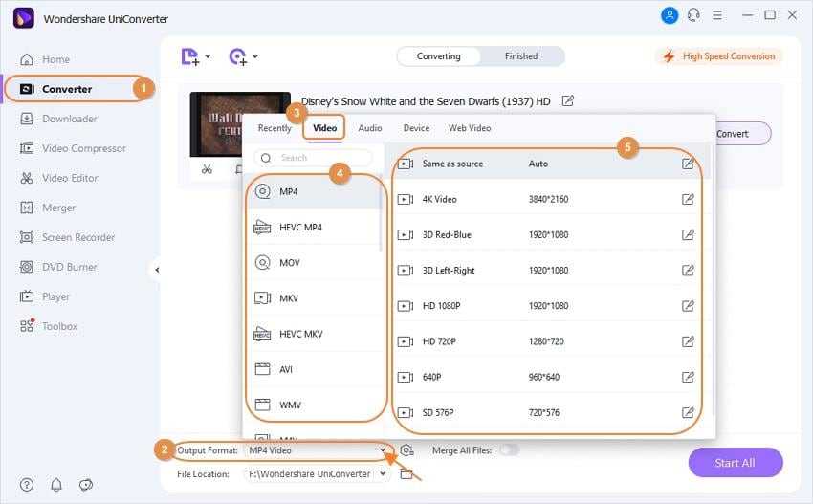Image resolution: width=813 pixels, height=504 pixels.
Task: Expand the add files dropdown arrow
Action: (208, 57)
